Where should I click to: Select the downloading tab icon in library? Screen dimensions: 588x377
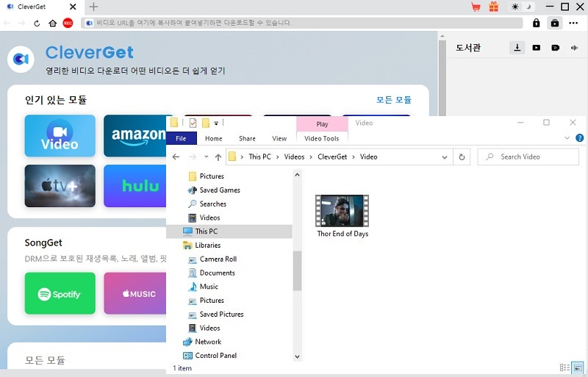[x=517, y=48]
